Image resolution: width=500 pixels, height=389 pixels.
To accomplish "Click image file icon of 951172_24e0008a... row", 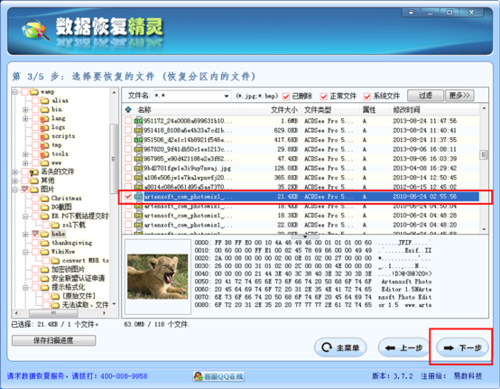I will coord(138,121).
